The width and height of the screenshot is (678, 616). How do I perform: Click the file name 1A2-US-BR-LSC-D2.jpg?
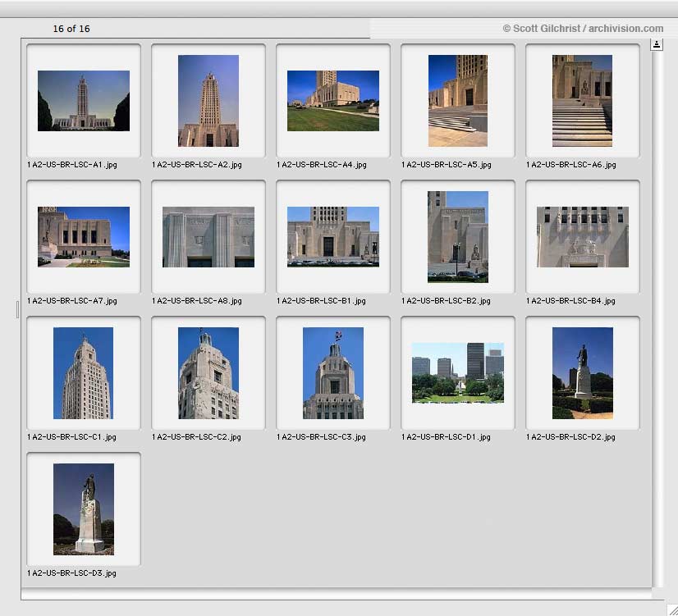pyautogui.click(x=570, y=436)
